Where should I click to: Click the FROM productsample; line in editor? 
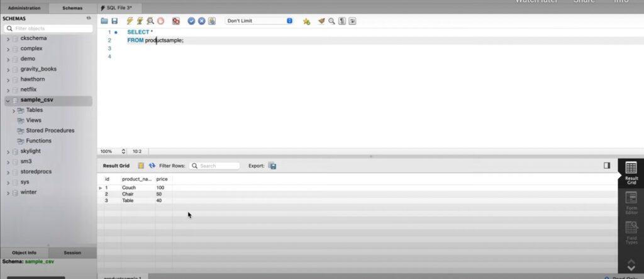155,40
